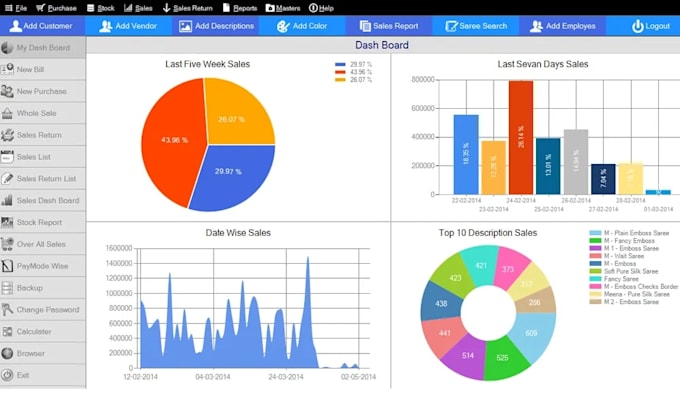The width and height of the screenshot is (680, 393).
Task: Click the Stock Report sidebar icon
Action: (x=7, y=222)
